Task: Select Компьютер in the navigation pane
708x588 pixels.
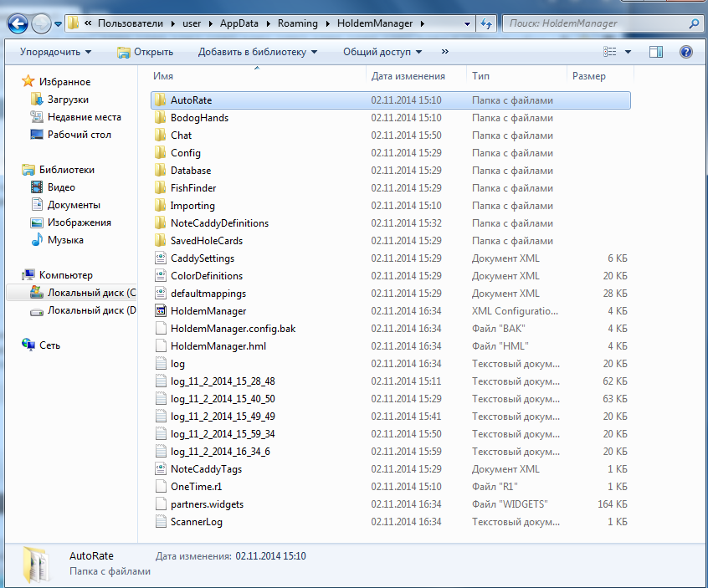Action: [65, 275]
